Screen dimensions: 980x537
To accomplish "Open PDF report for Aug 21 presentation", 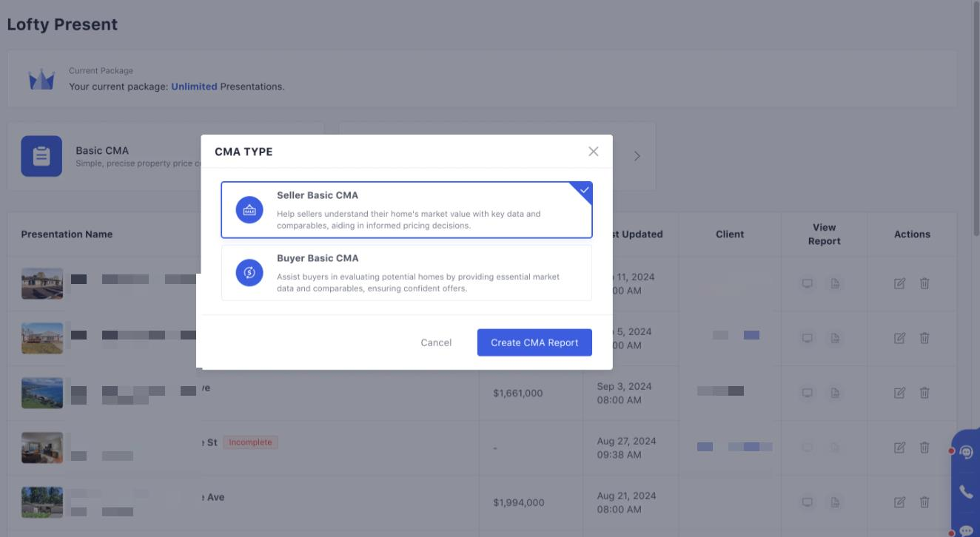I will pyautogui.click(x=835, y=502).
